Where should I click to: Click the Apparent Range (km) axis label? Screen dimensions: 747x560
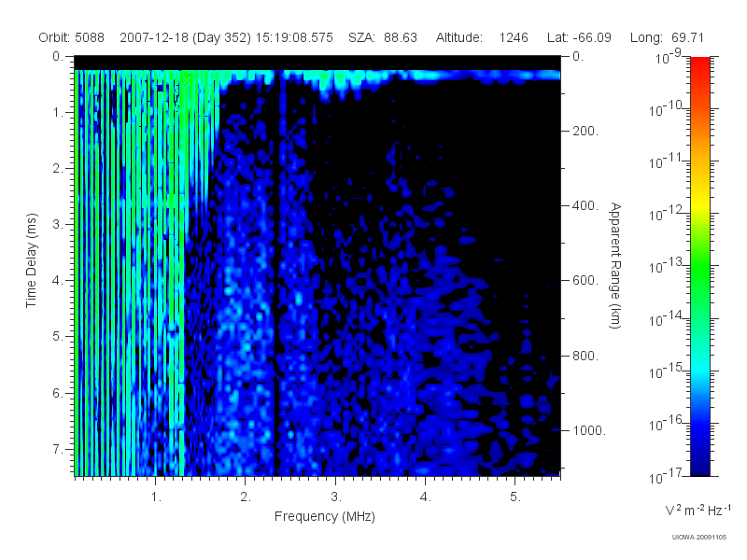point(615,265)
